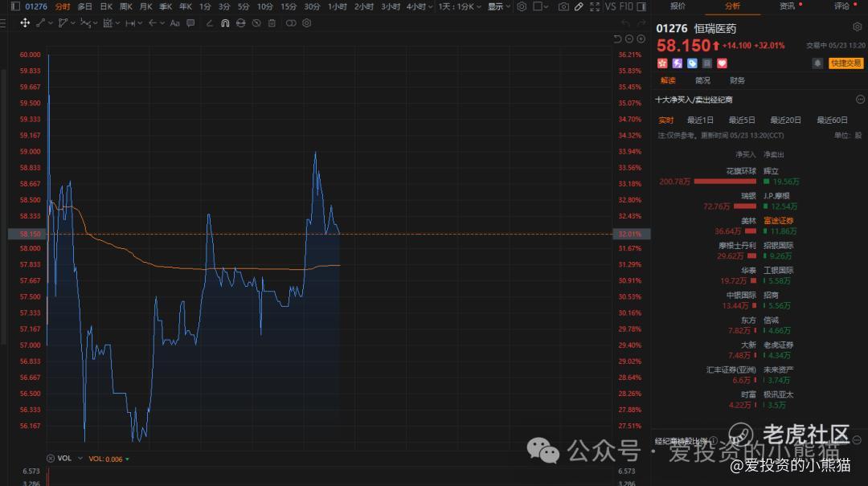
Task: Select the 最近5日 broker range
Action: 742,120
